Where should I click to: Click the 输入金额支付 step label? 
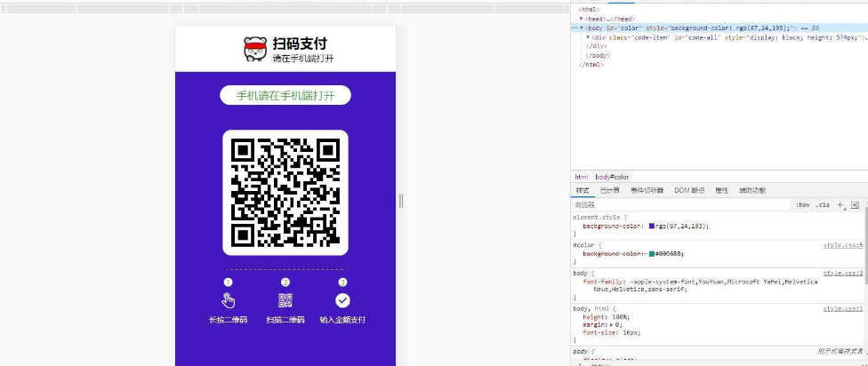pos(342,320)
